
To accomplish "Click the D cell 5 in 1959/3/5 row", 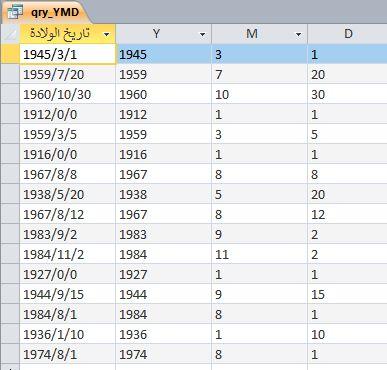I will [x=348, y=134].
